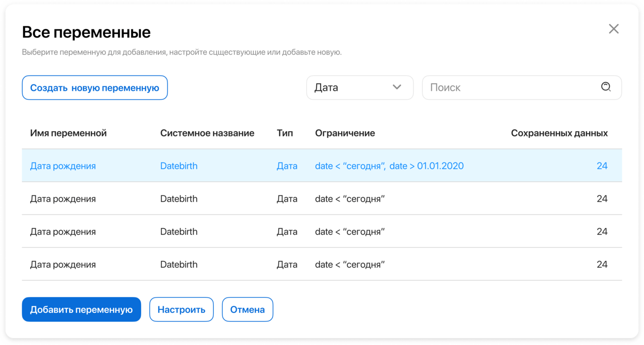Click the search magnifier icon
644x345 pixels.
click(x=606, y=87)
